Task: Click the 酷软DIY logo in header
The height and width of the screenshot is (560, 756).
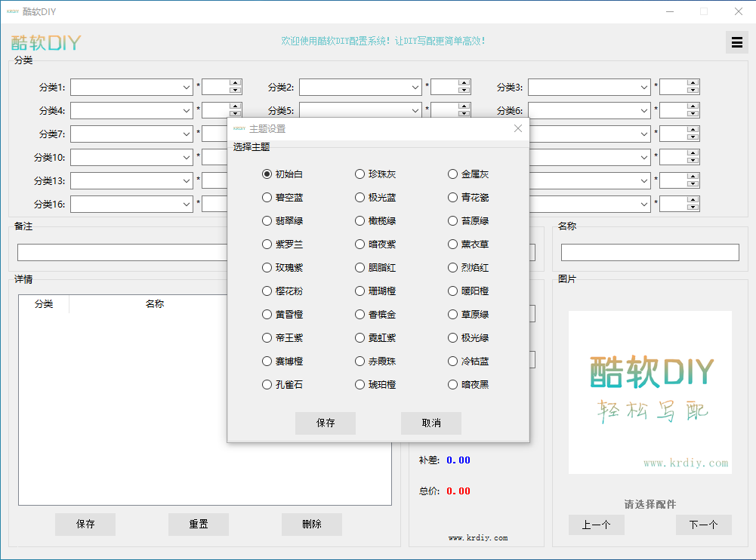Action: coord(45,42)
